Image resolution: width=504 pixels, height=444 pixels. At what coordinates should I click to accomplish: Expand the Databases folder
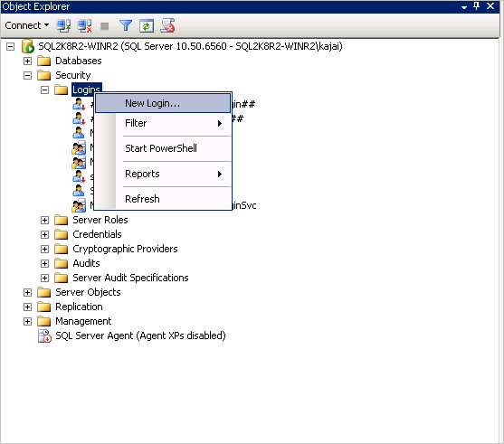click(28, 61)
